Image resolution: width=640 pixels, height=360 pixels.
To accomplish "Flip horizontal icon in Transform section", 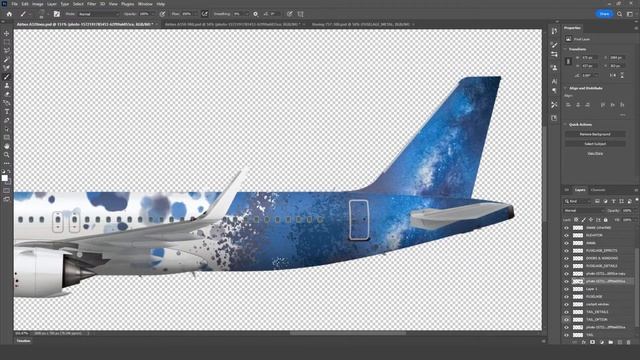I will [x=613, y=76].
